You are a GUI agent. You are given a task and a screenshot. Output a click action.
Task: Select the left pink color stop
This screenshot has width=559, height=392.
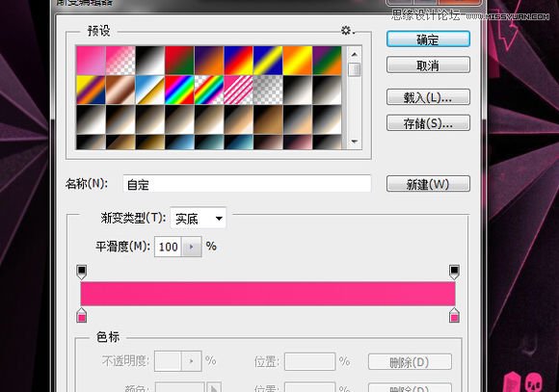coord(82,315)
